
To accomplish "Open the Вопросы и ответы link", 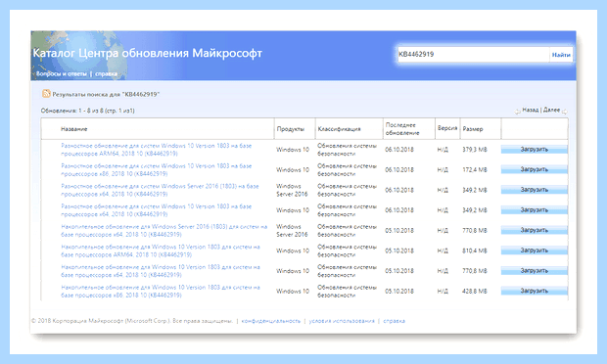I will [62, 74].
